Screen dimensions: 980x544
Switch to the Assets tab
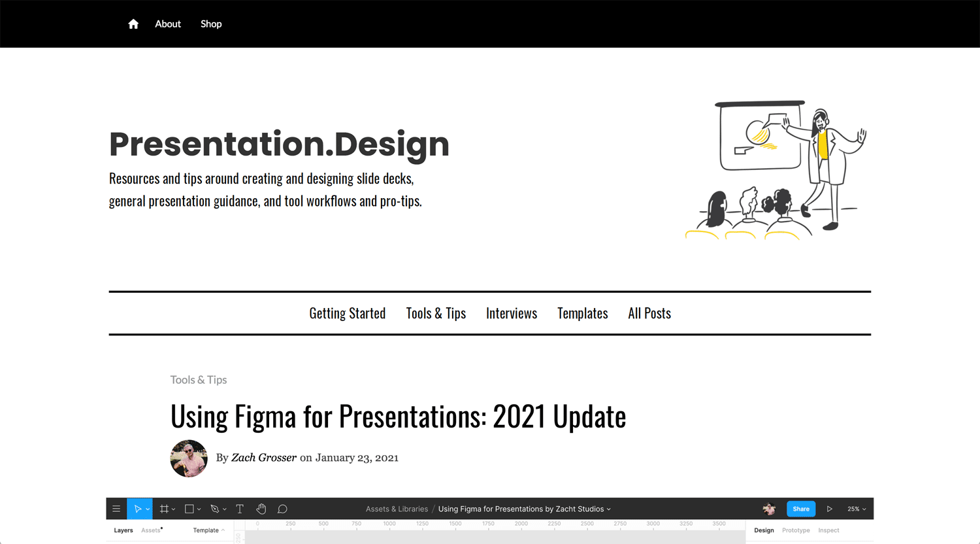pyautogui.click(x=151, y=530)
